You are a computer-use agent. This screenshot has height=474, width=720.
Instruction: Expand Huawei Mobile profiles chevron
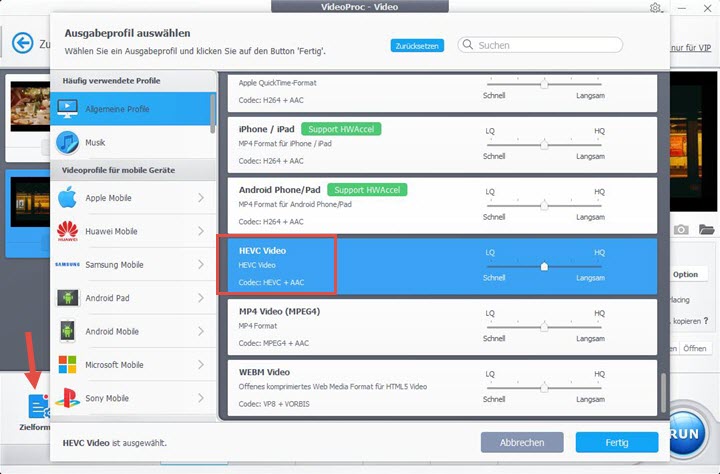[201, 231]
